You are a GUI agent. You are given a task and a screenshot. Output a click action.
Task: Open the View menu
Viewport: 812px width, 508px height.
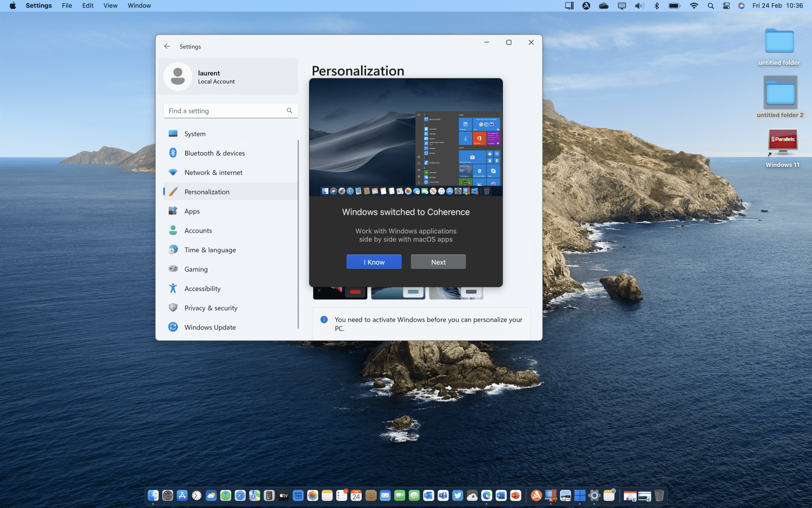[111, 6]
